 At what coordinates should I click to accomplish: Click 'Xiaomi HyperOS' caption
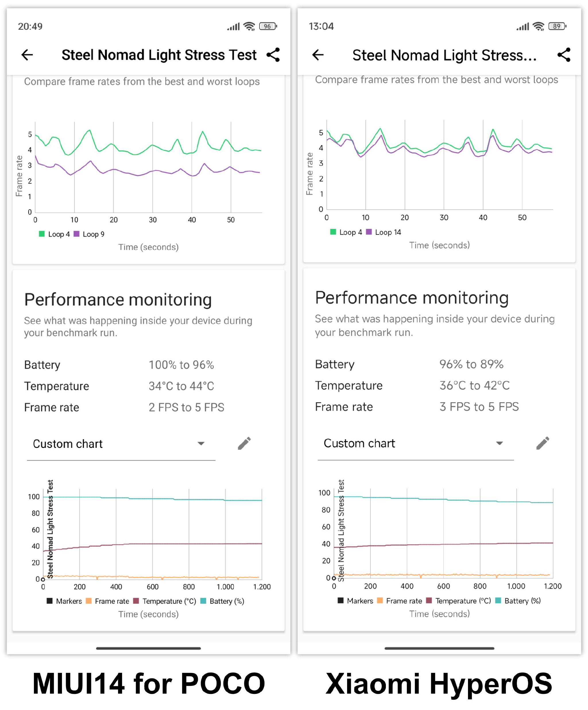439,684
